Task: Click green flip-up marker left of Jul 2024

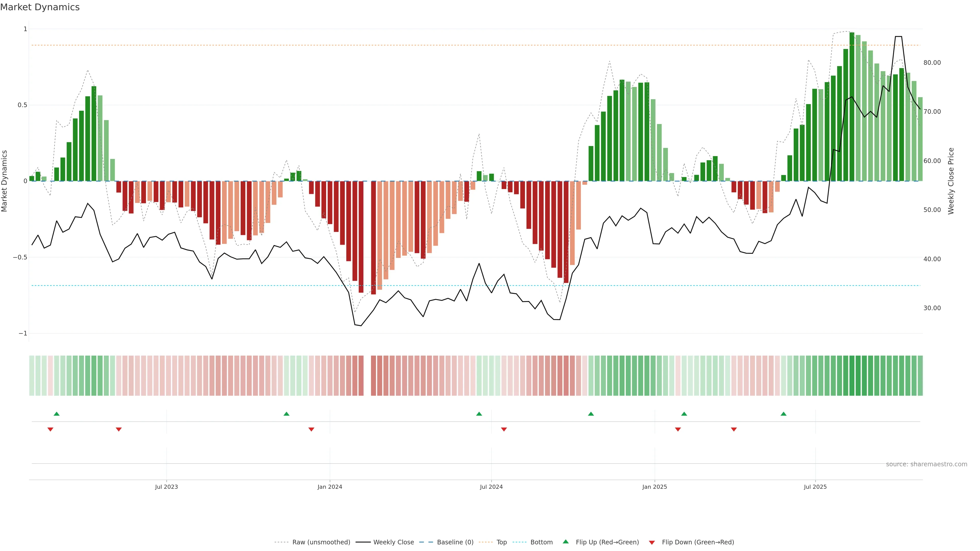Action: (479, 414)
